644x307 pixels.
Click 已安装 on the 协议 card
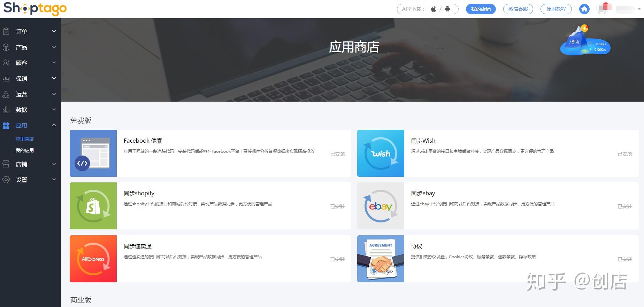click(625, 259)
